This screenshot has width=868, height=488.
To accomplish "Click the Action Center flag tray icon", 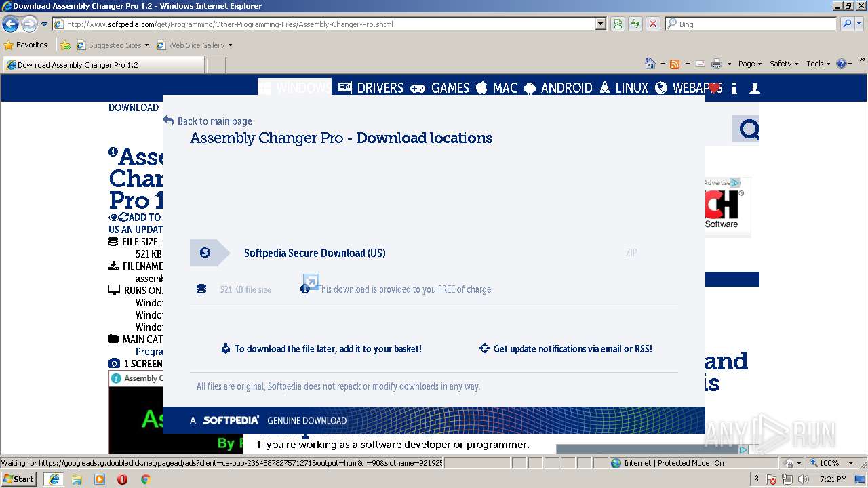I will 772,479.
